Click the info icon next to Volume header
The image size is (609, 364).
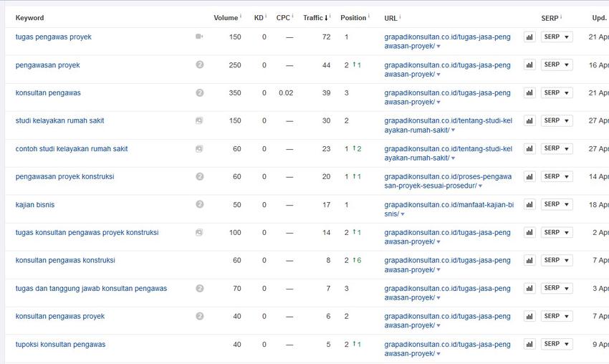tap(241, 16)
